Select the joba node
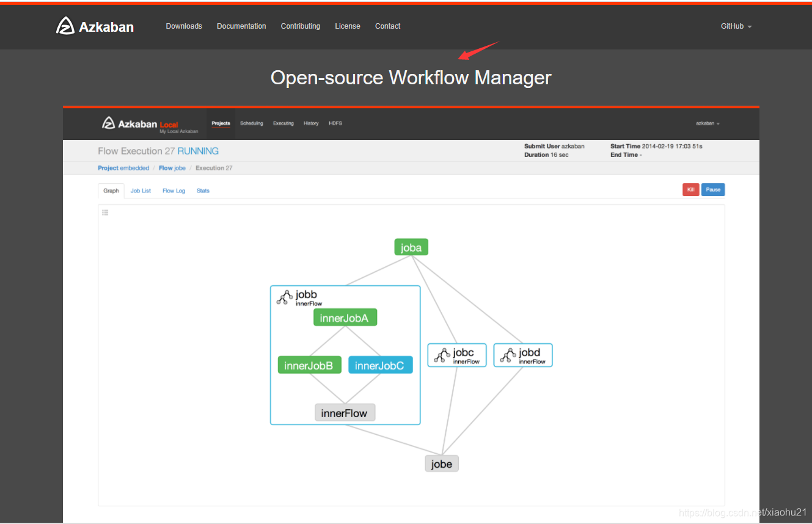The height and width of the screenshot is (524, 812). 411,247
